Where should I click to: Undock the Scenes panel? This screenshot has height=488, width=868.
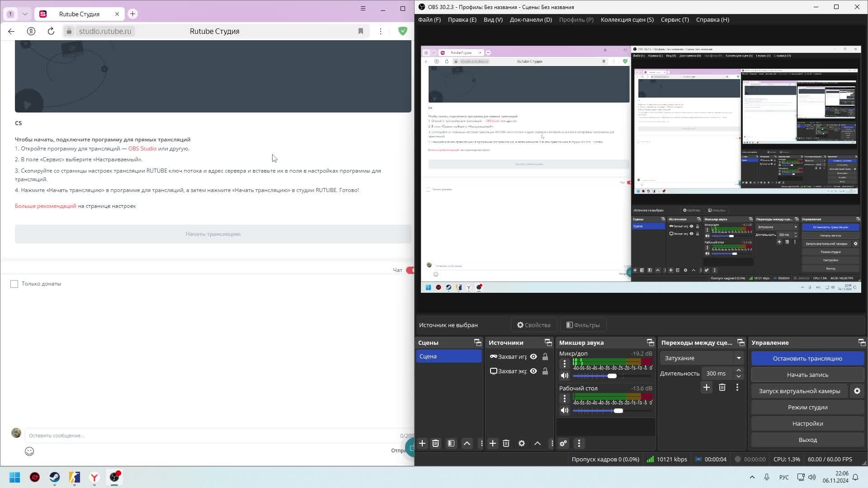click(477, 343)
